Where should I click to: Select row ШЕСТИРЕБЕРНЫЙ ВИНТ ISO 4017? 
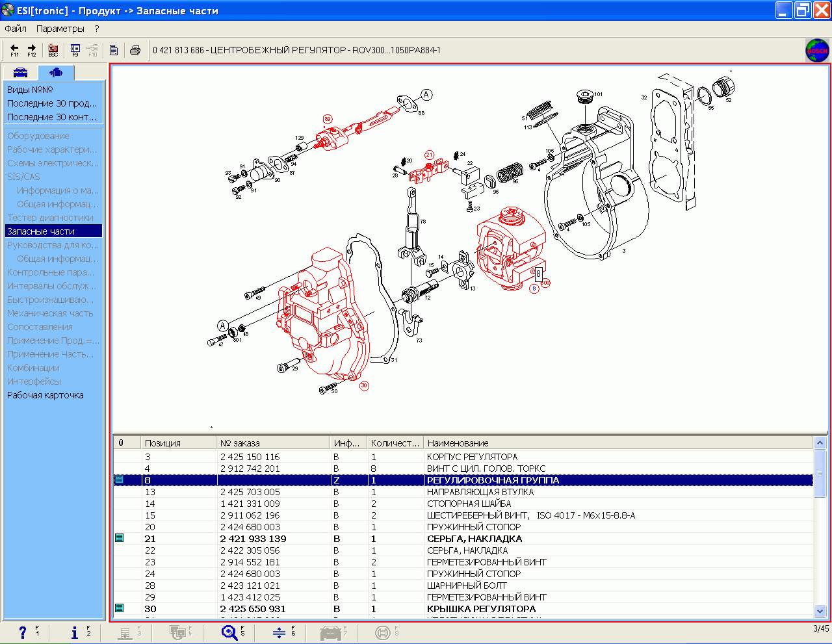point(463,515)
